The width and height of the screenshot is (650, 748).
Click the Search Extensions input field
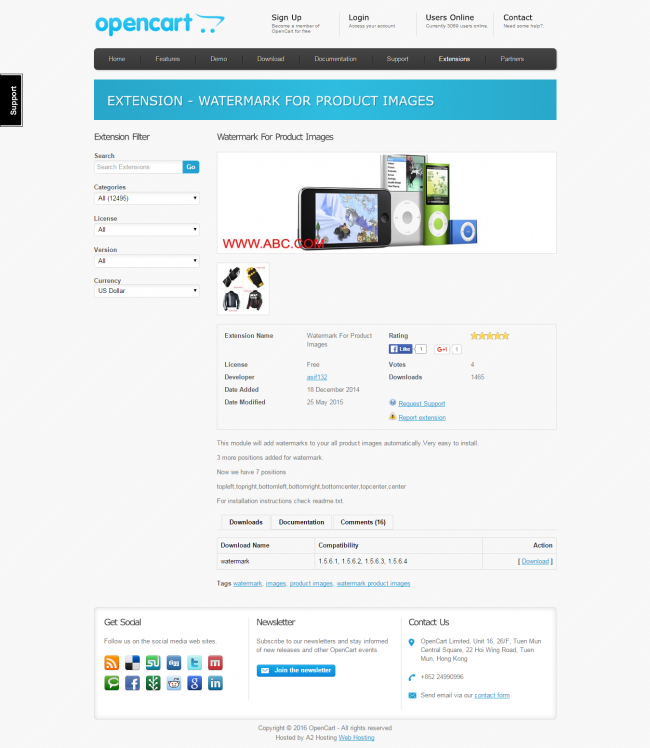pos(138,167)
